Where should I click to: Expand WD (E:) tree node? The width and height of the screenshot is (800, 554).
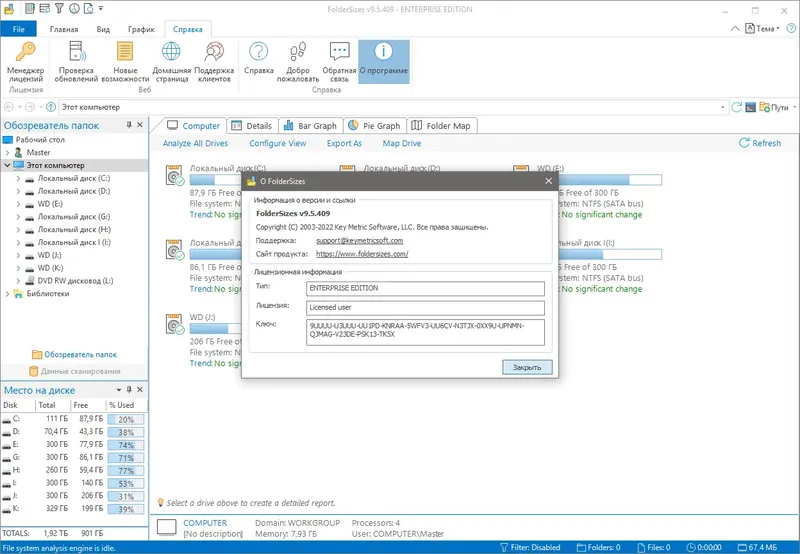tap(18, 204)
